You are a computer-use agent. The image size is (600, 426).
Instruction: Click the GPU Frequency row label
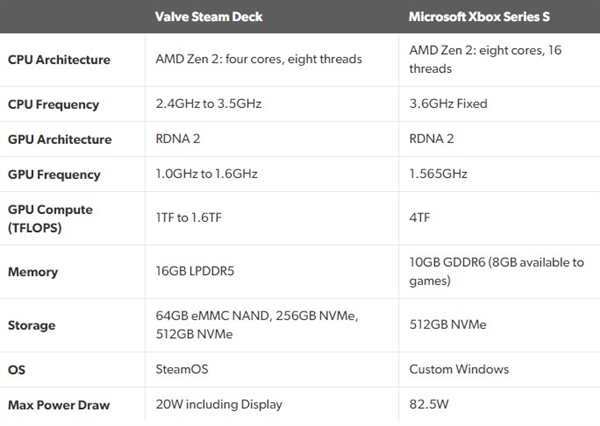[x=54, y=174]
